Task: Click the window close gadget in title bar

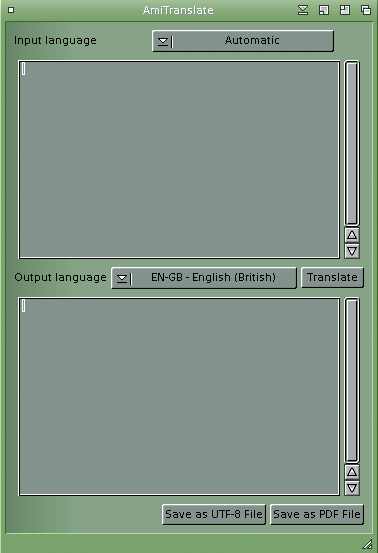Action: [x=11, y=10]
